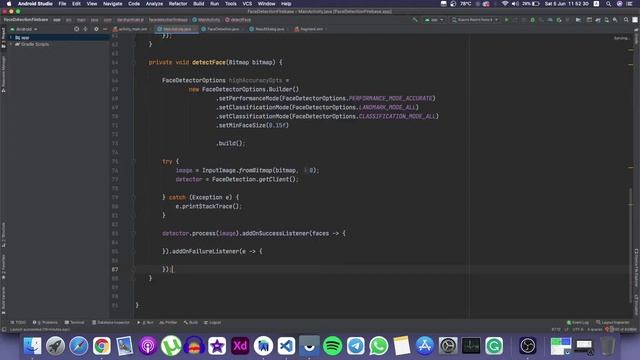
Task: Open Finder from the dock
Action: tap(32, 346)
